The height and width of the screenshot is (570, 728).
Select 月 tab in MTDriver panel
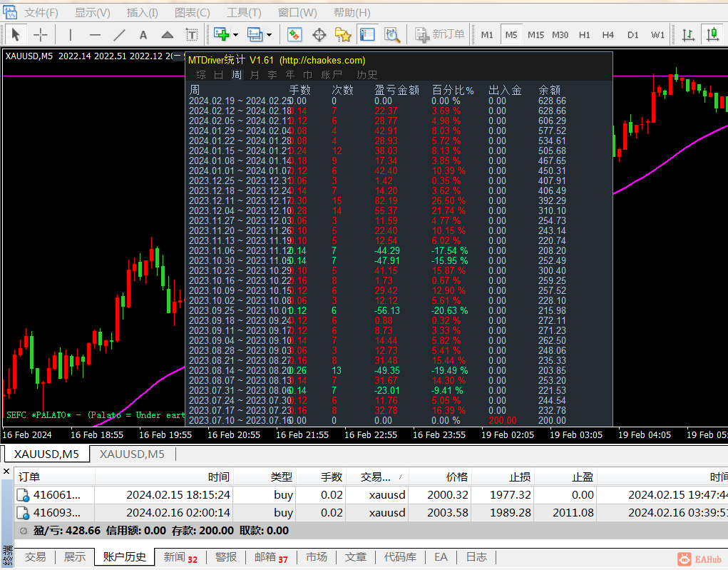click(255, 75)
